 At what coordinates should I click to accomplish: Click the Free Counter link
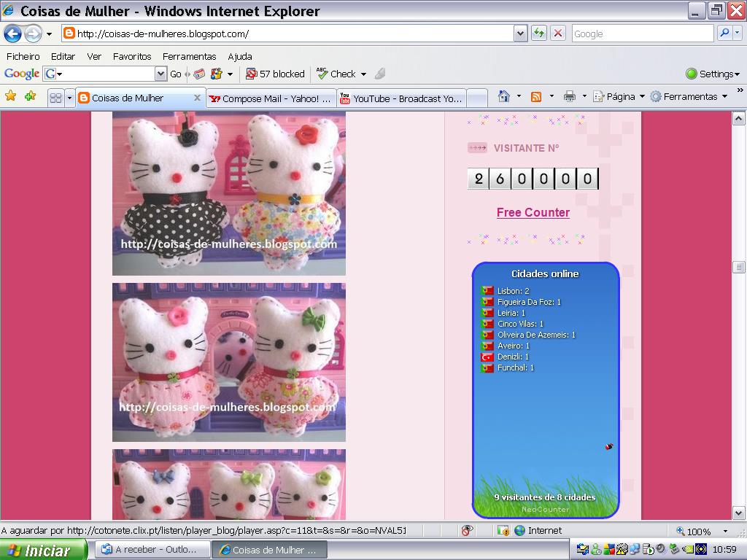click(x=533, y=212)
